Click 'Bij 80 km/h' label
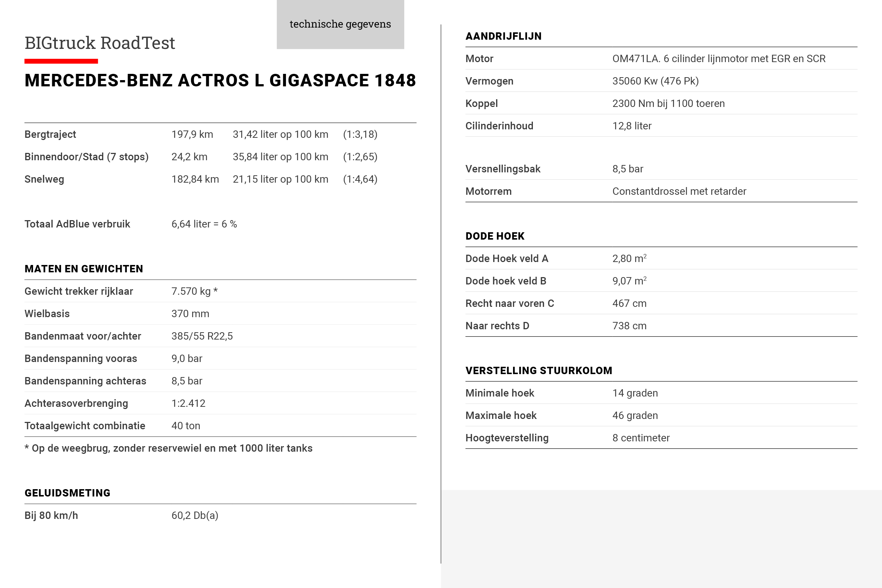 coord(51,515)
